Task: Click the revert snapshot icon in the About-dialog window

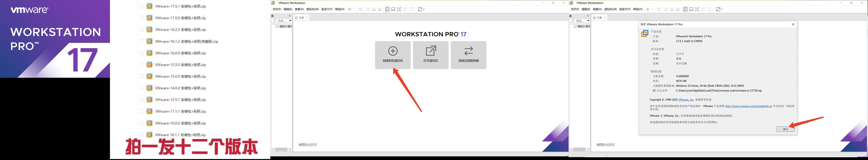Action: (672, 9)
